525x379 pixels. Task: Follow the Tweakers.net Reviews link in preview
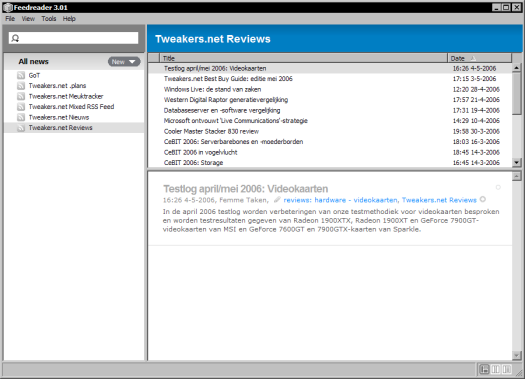coord(439,200)
